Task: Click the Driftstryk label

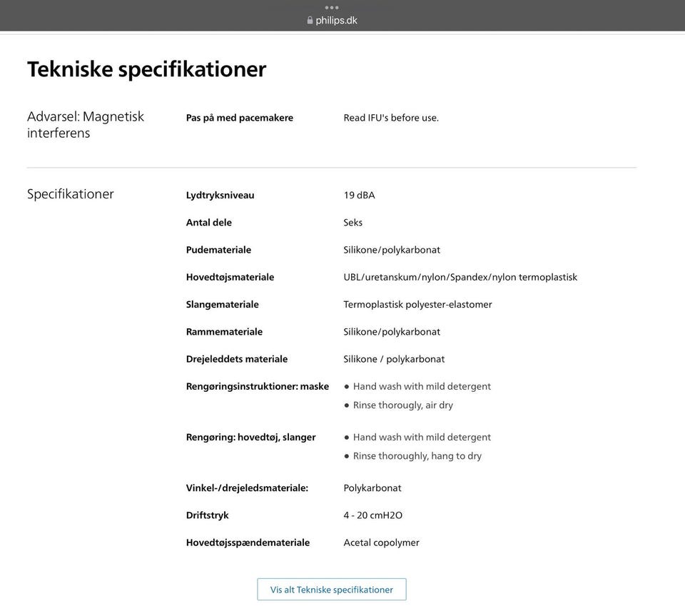Action: pyautogui.click(x=208, y=515)
